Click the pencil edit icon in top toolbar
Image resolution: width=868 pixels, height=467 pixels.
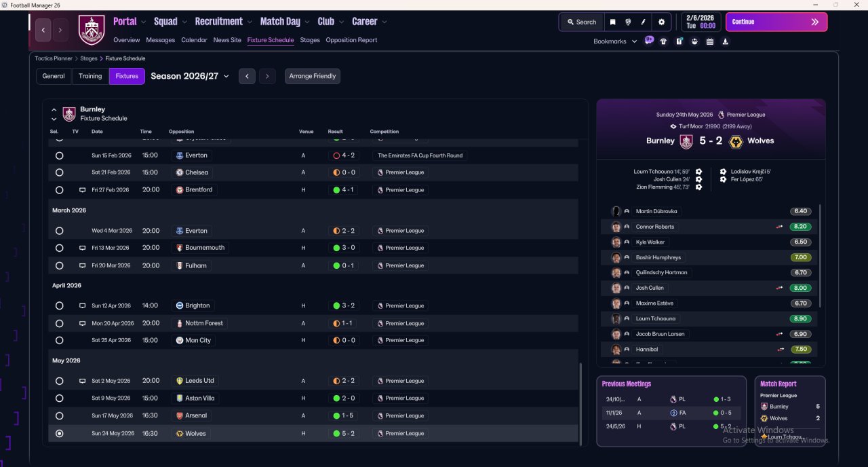(644, 22)
